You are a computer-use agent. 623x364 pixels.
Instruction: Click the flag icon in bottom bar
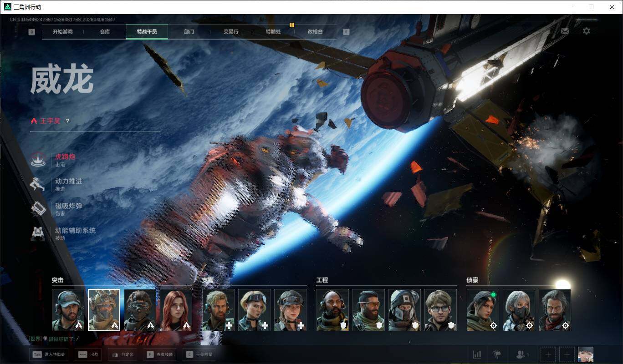(497, 354)
